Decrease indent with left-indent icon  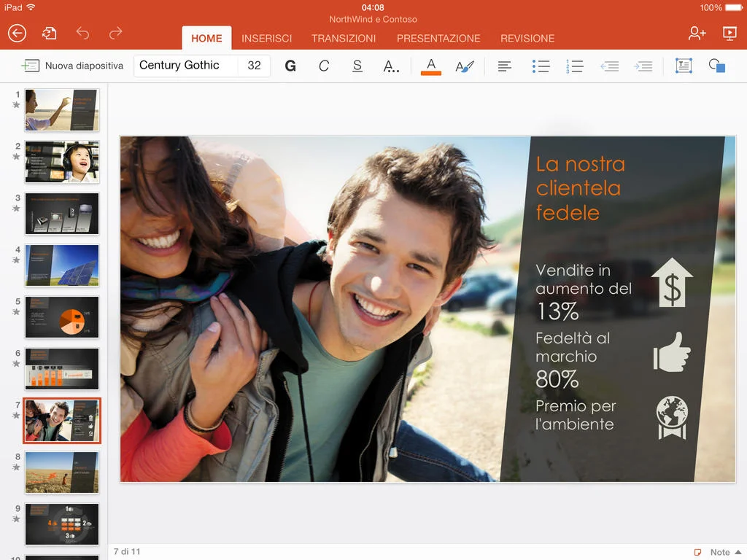[610, 66]
